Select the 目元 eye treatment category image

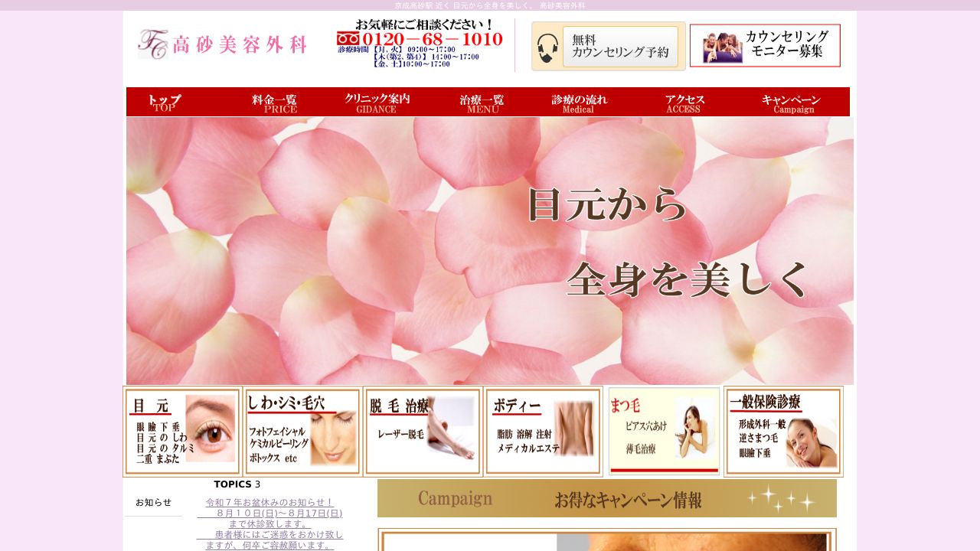point(182,431)
